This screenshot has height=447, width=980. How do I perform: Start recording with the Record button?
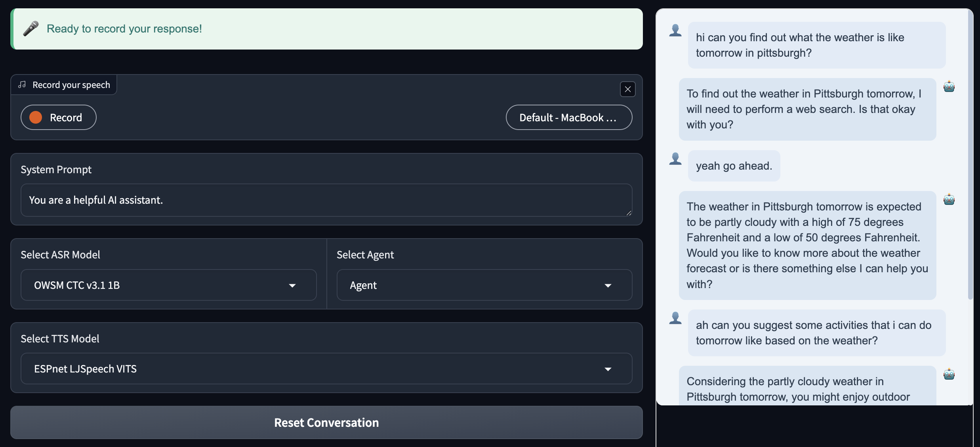[59, 117]
